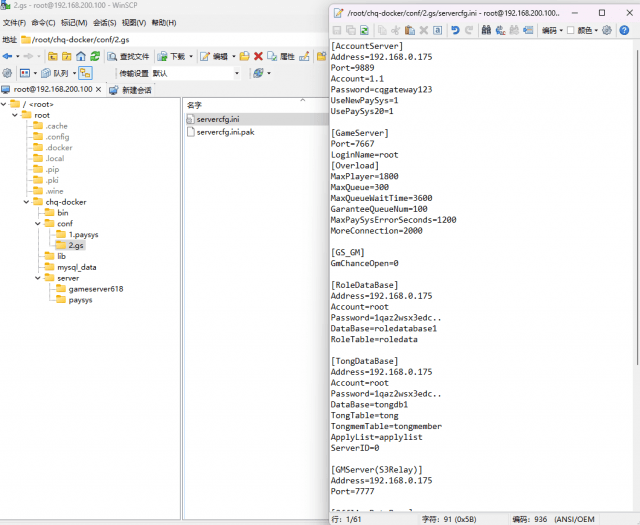640x525 pixels.
Task: Collapse the conf folder in tree
Action: (36, 223)
